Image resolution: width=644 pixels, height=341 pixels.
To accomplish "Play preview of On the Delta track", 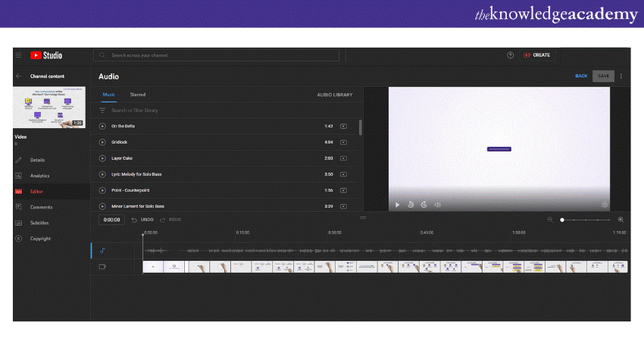I will [102, 126].
